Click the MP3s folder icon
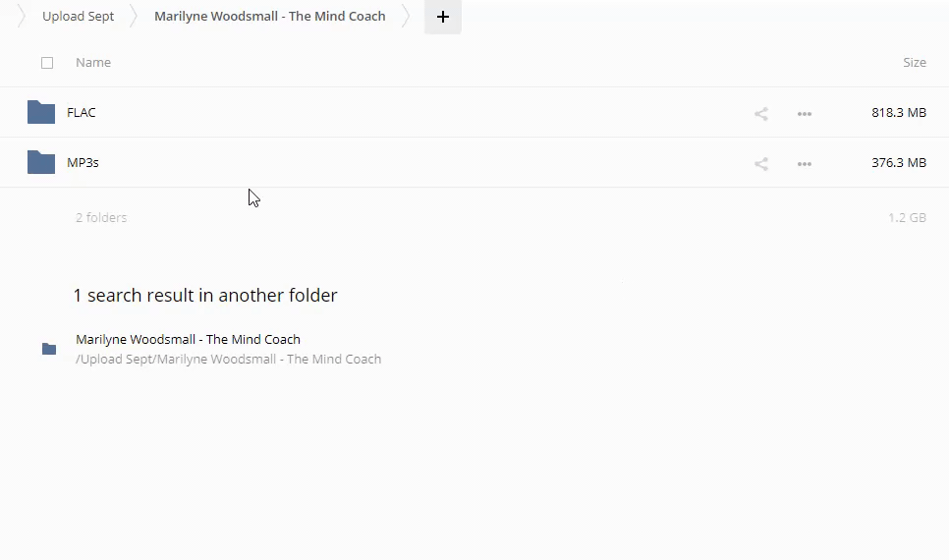The width and height of the screenshot is (949, 560). [41, 162]
